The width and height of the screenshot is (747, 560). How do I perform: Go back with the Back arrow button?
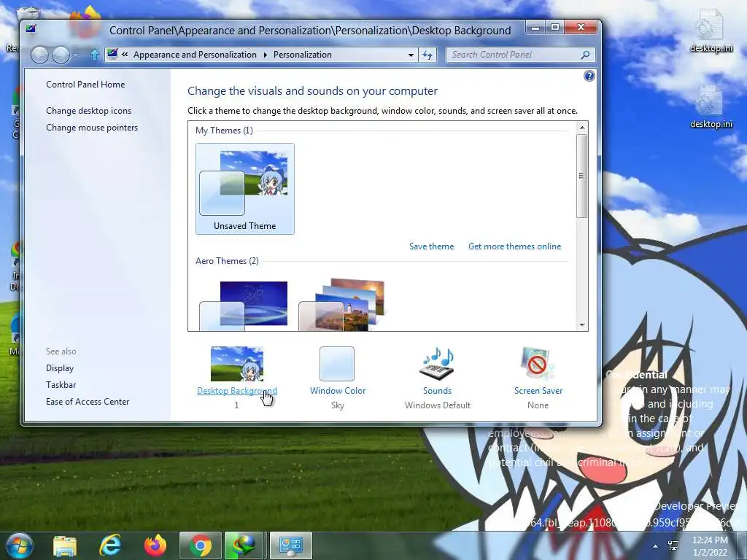pyautogui.click(x=39, y=55)
